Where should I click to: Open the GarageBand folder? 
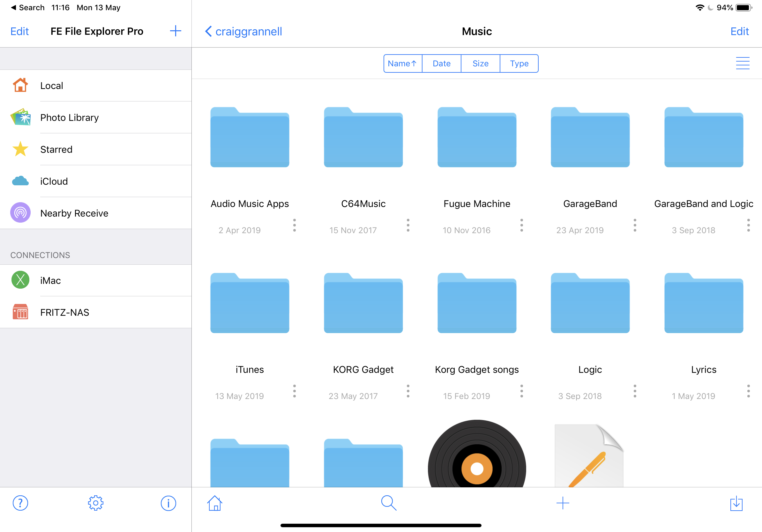(590, 137)
